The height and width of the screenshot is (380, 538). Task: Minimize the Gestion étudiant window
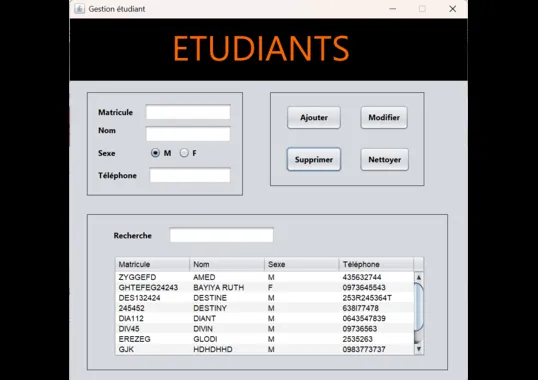click(393, 9)
